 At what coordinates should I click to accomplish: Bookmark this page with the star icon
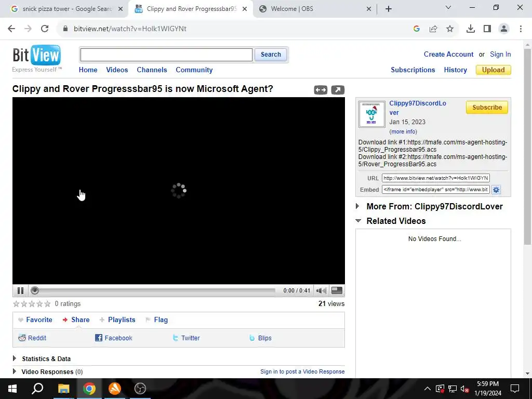coord(449,29)
